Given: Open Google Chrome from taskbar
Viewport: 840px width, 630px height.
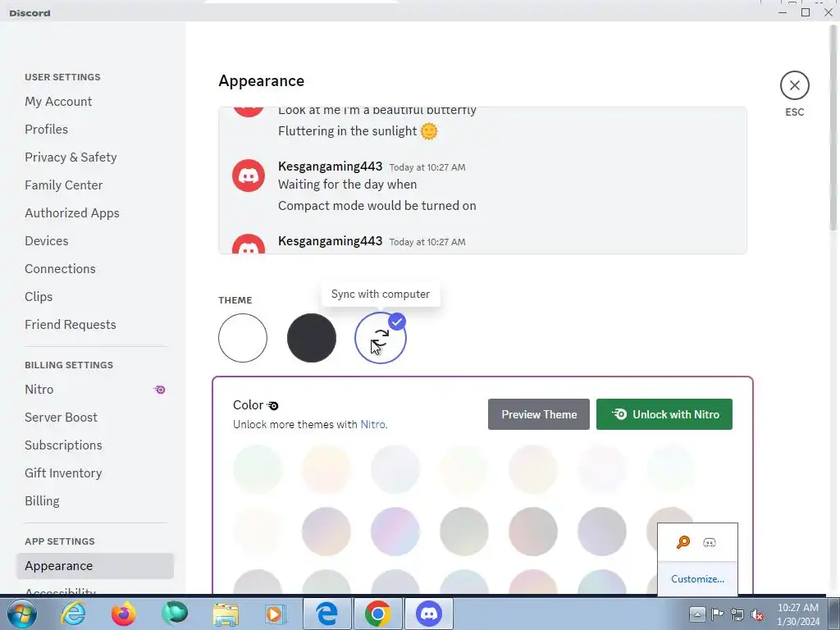Looking at the screenshot, I should point(377,614).
